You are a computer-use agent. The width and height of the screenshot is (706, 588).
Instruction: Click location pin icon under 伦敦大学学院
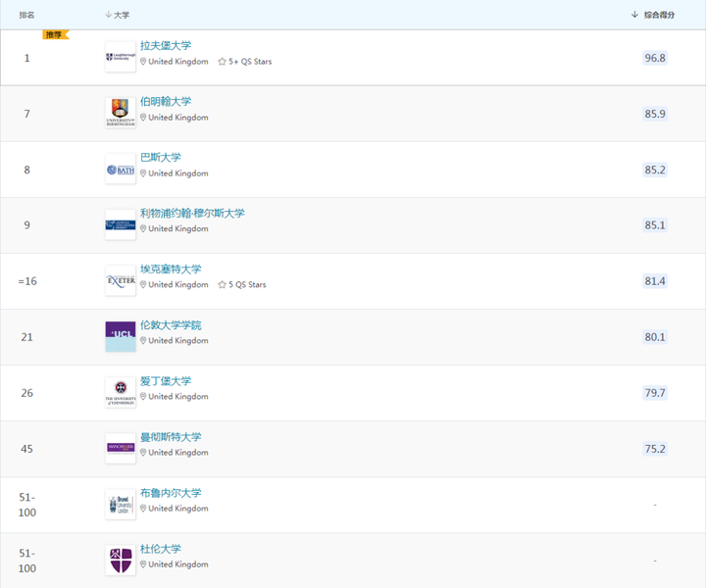pyautogui.click(x=143, y=341)
